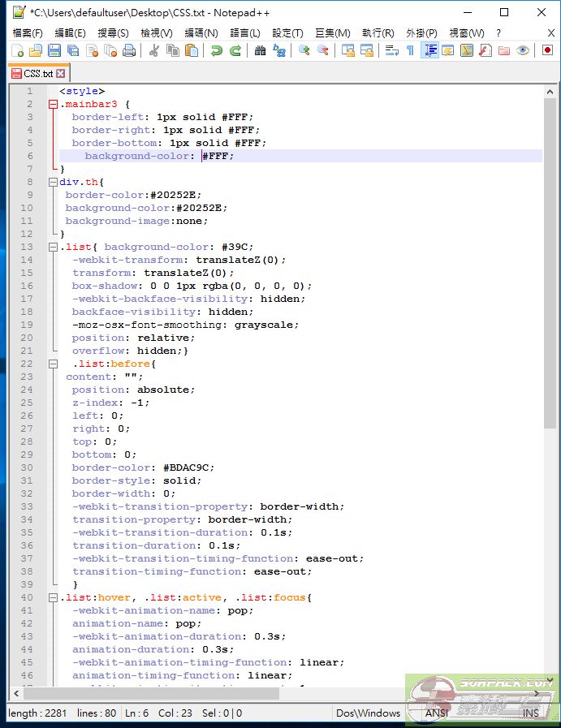Collapse the .mainbar3 fold marker on line 2

(54, 104)
